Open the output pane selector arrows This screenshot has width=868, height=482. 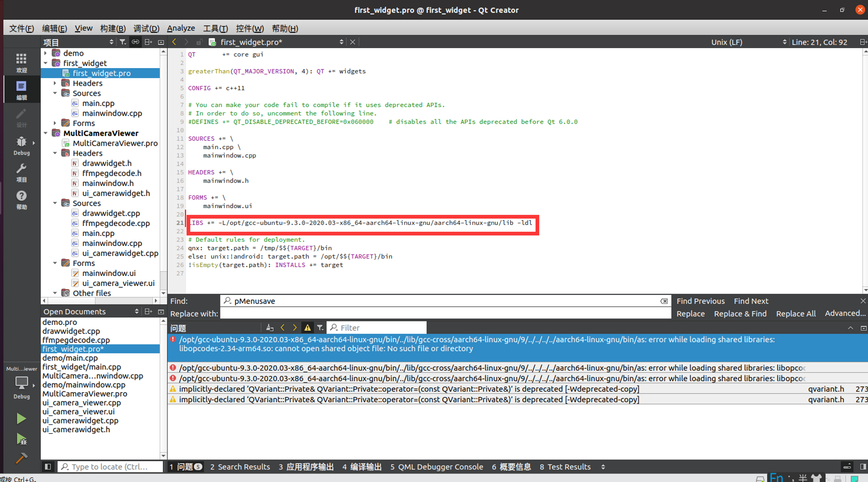[x=603, y=467]
